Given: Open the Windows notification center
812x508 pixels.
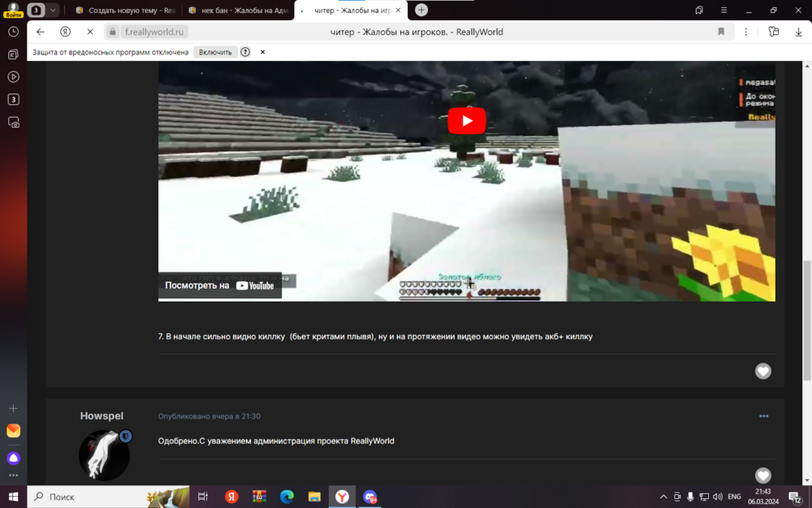Looking at the screenshot, I should [x=796, y=497].
